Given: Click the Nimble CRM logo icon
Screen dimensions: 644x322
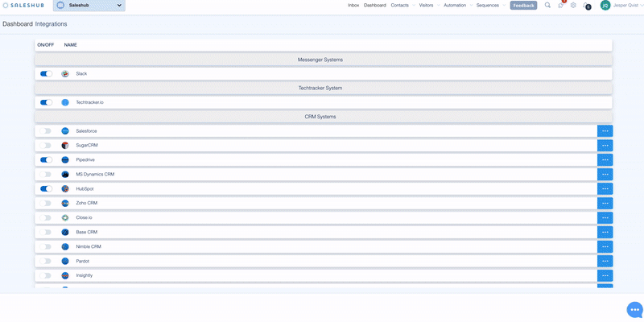Looking at the screenshot, I should [65, 247].
